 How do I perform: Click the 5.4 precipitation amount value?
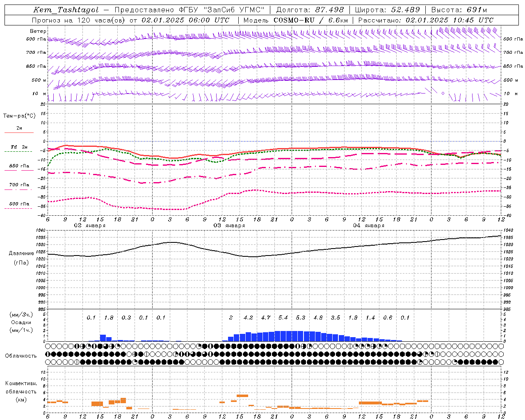click(x=283, y=318)
